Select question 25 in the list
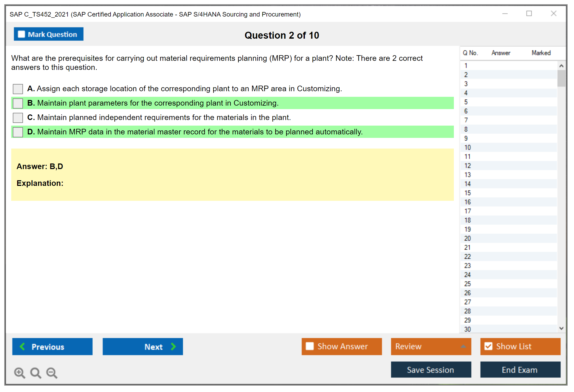 pyautogui.click(x=467, y=284)
